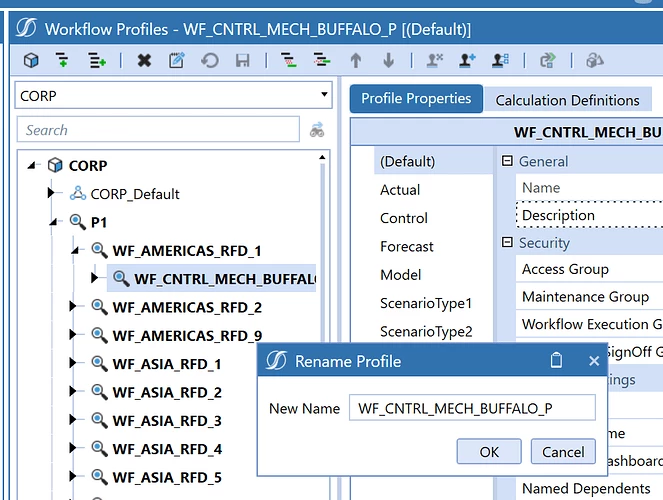Image resolution: width=663 pixels, height=500 pixels.
Task: Expand the WF_AMERICAS_RFD_2 node
Action: click(x=72, y=306)
